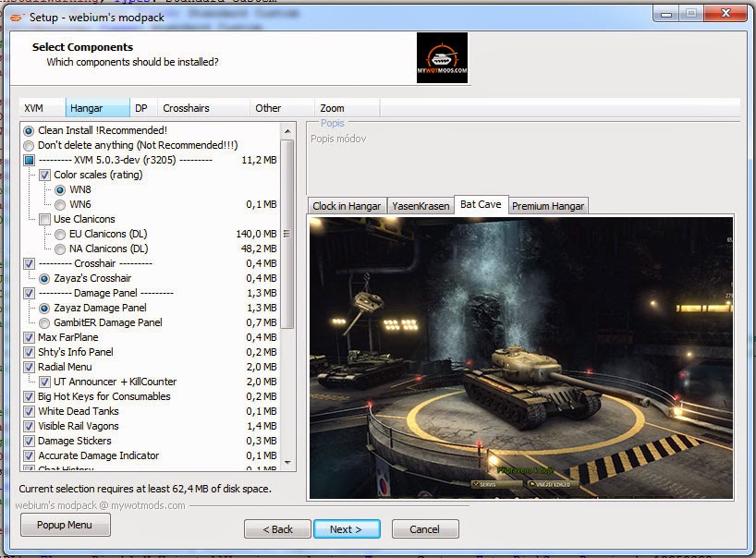Click the installer icon in the title bar
Viewport: 756px width, 558px height.
(17, 18)
